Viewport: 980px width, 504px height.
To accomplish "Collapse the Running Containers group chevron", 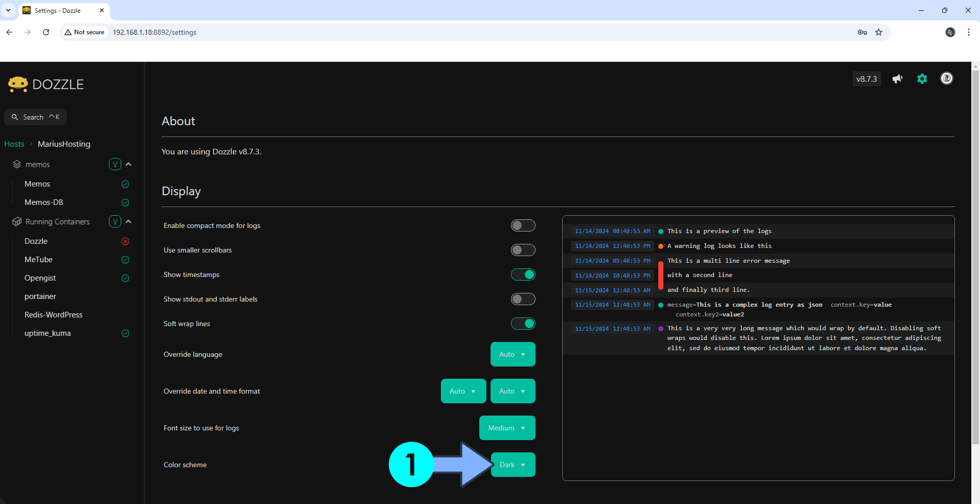I will coord(128,221).
